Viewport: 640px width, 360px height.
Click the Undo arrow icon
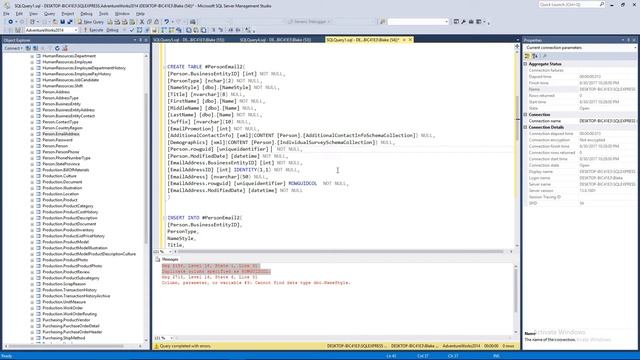(x=166, y=22)
